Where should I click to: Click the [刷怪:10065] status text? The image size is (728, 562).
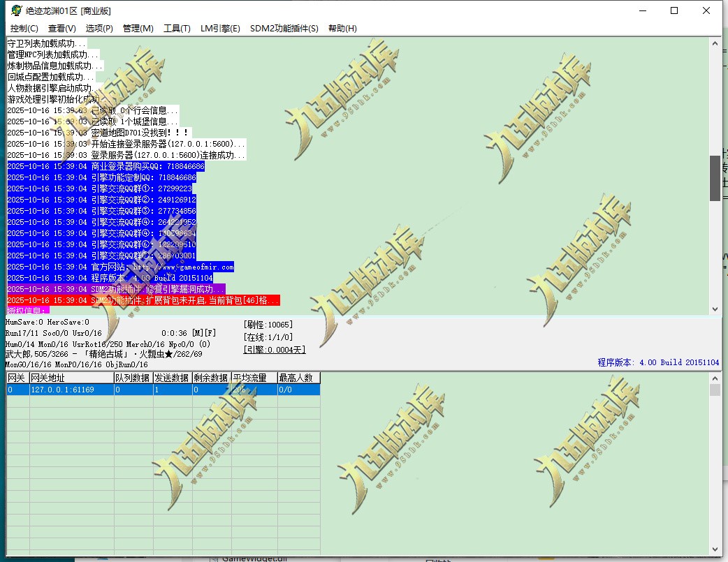coord(268,325)
